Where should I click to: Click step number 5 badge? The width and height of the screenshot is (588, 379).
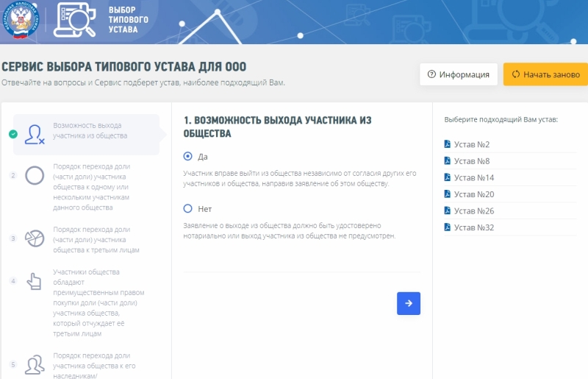(13, 364)
